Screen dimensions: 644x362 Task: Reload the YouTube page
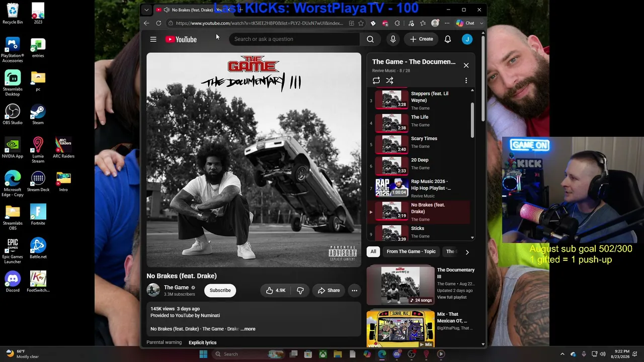click(x=158, y=23)
